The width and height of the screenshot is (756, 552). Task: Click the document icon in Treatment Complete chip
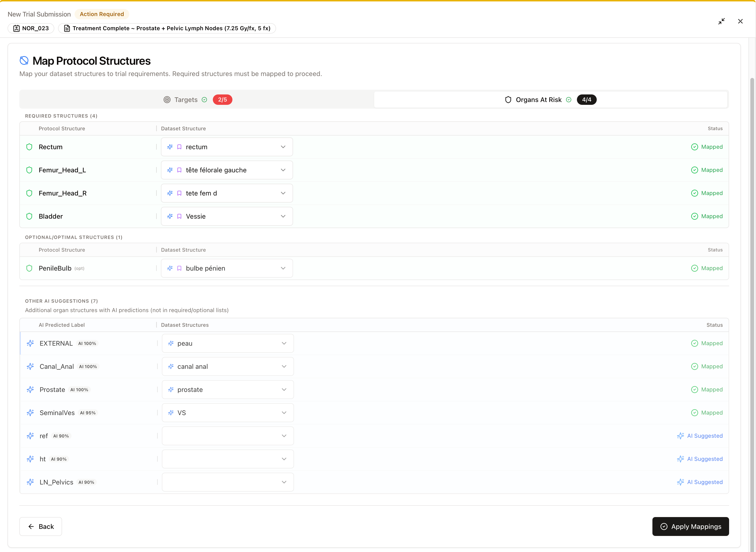(x=67, y=28)
